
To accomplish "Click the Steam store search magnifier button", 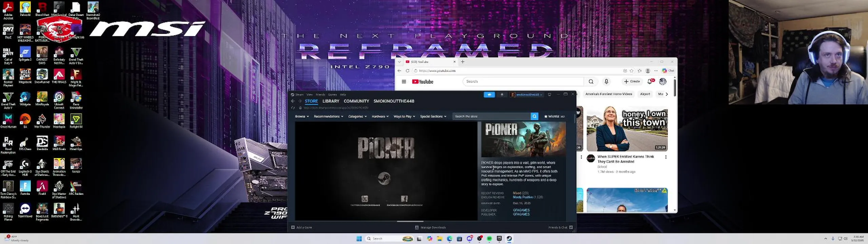I will [534, 116].
